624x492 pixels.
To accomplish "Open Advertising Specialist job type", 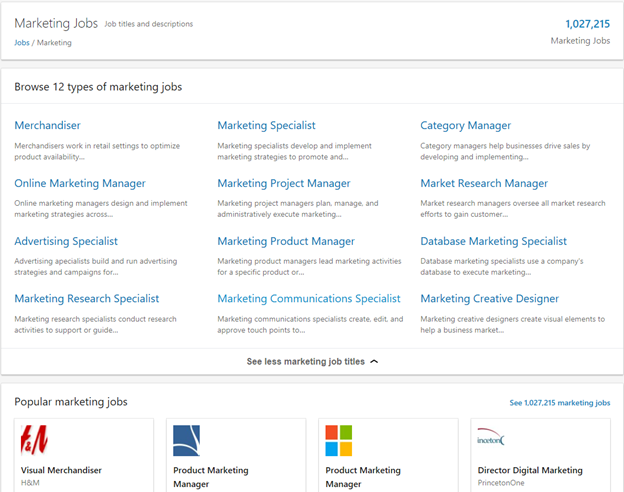I will [66, 241].
